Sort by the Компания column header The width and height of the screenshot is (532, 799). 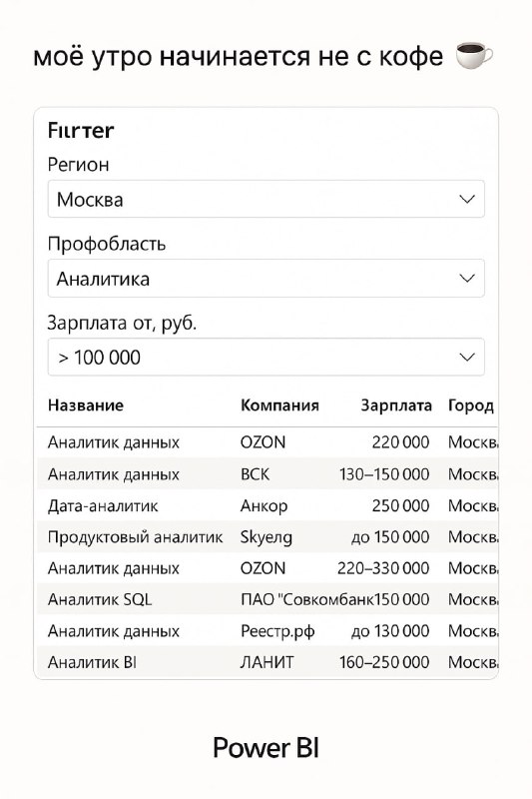point(279,405)
